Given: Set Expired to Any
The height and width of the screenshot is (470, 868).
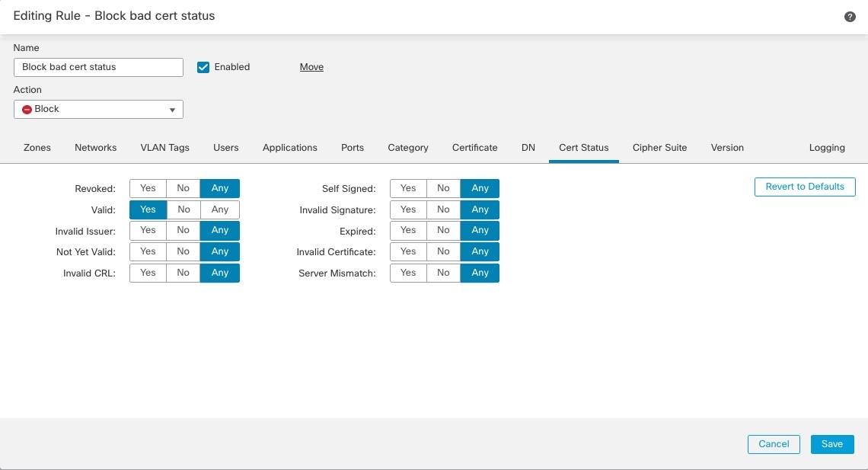Looking at the screenshot, I should click(x=480, y=230).
